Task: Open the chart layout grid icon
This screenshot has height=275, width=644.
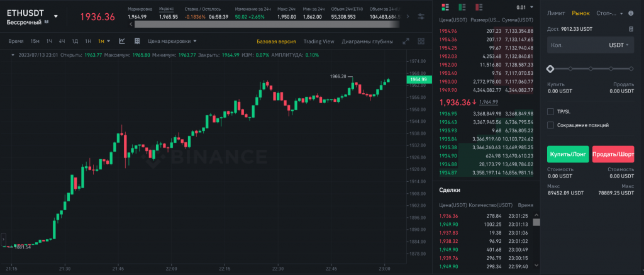Action: coord(421,42)
